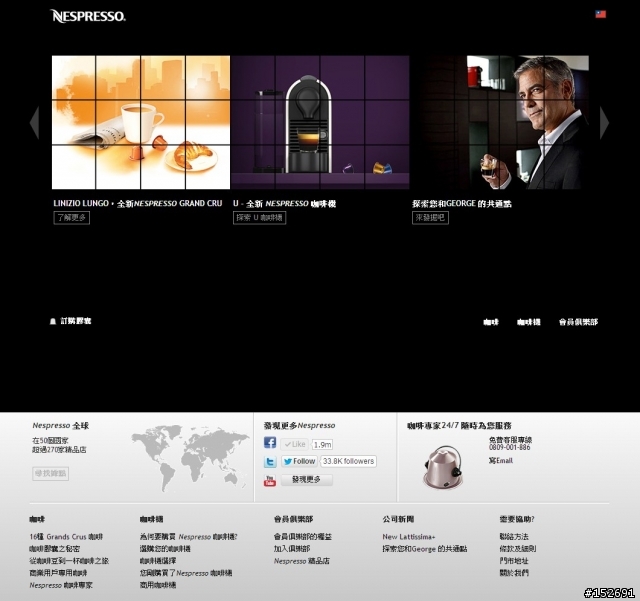Click the 探索 U 咖啡機 button
640x601 pixels.
click(259, 218)
